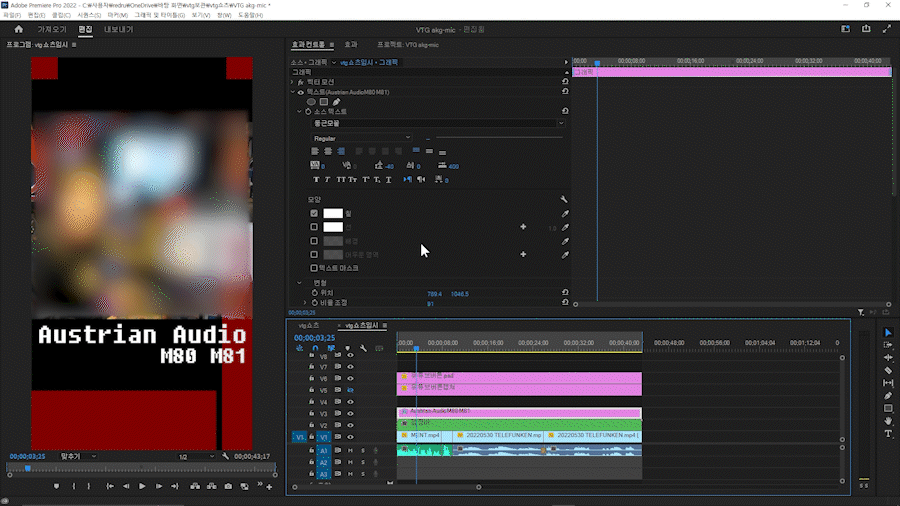This screenshot has width=900, height=506.
Task: Open the Edit menu
Action: tap(36, 15)
